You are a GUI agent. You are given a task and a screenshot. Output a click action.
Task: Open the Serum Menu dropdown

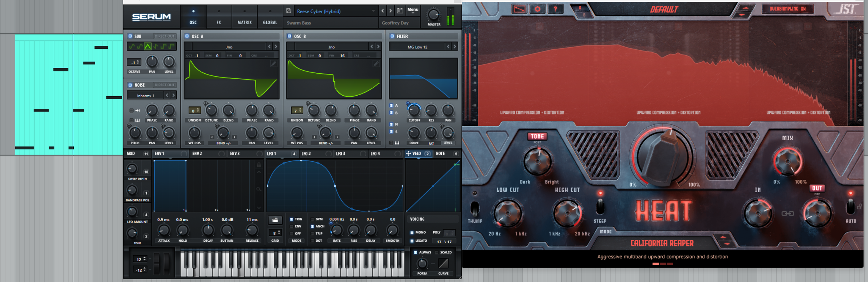click(x=413, y=10)
